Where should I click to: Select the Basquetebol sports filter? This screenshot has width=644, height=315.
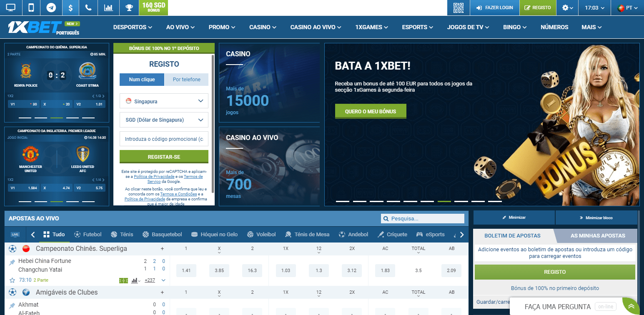[162, 235]
